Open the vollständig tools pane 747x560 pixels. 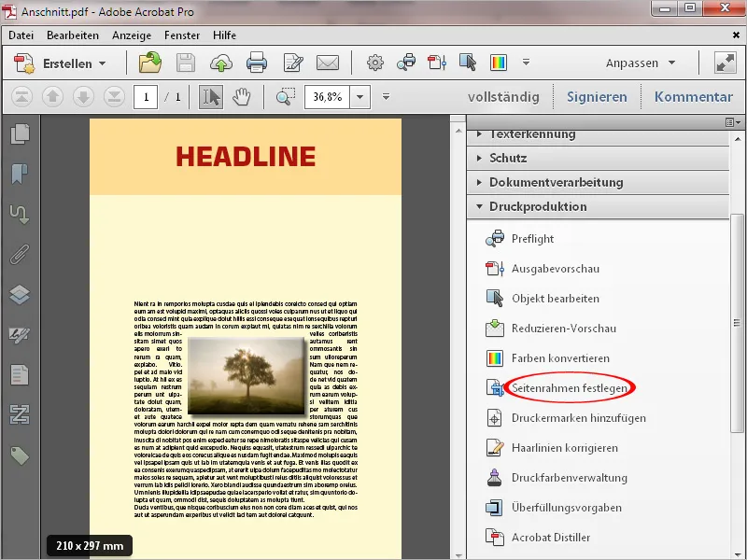[x=503, y=97]
